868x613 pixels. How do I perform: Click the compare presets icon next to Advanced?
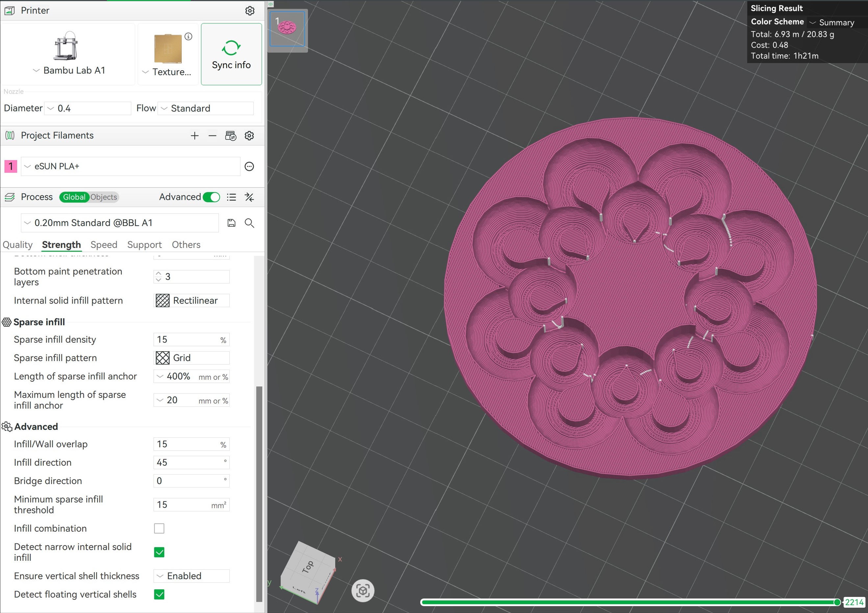point(249,197)
